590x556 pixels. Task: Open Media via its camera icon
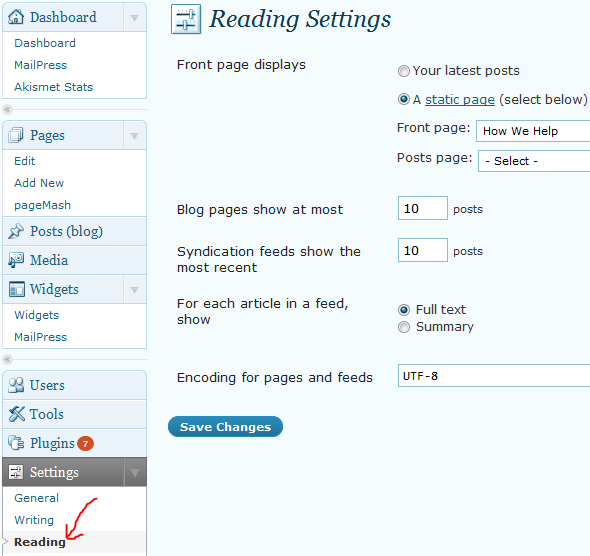point(16,260)
